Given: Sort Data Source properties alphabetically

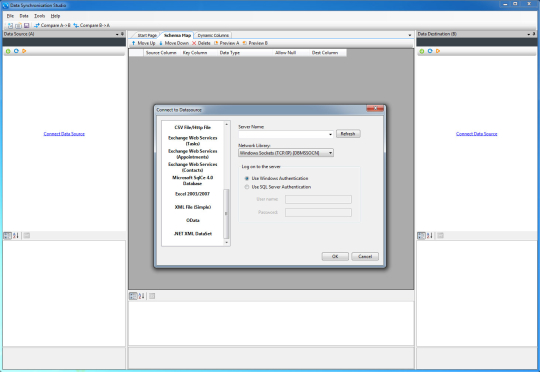Looking at the screenshot, I should pyautogui.click(x=16, y=236).
